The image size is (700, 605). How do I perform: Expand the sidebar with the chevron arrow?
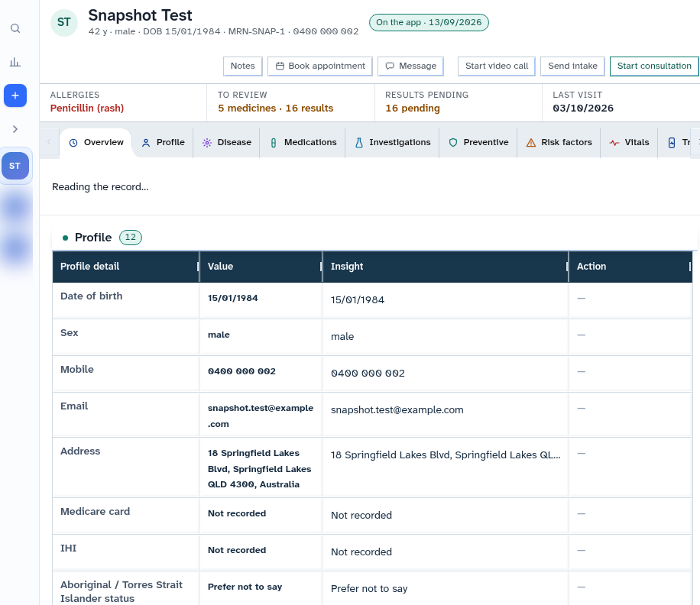[x=15, y=129]
